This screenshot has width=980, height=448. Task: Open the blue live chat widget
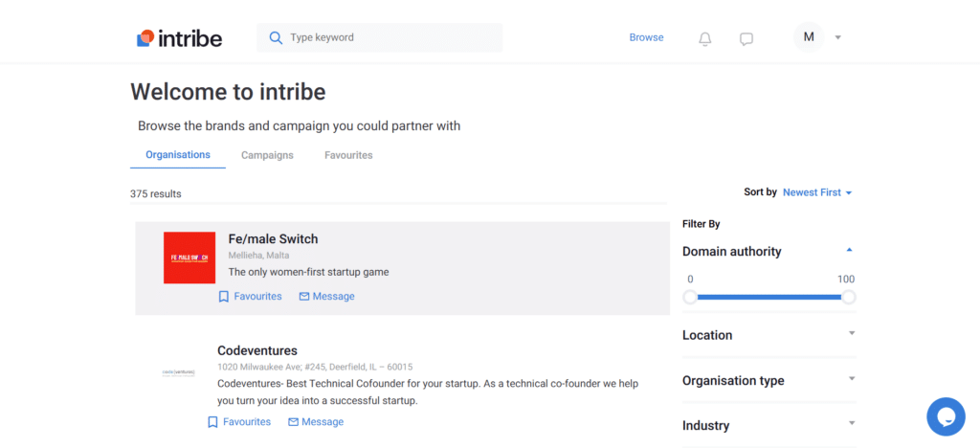[946, 416]
